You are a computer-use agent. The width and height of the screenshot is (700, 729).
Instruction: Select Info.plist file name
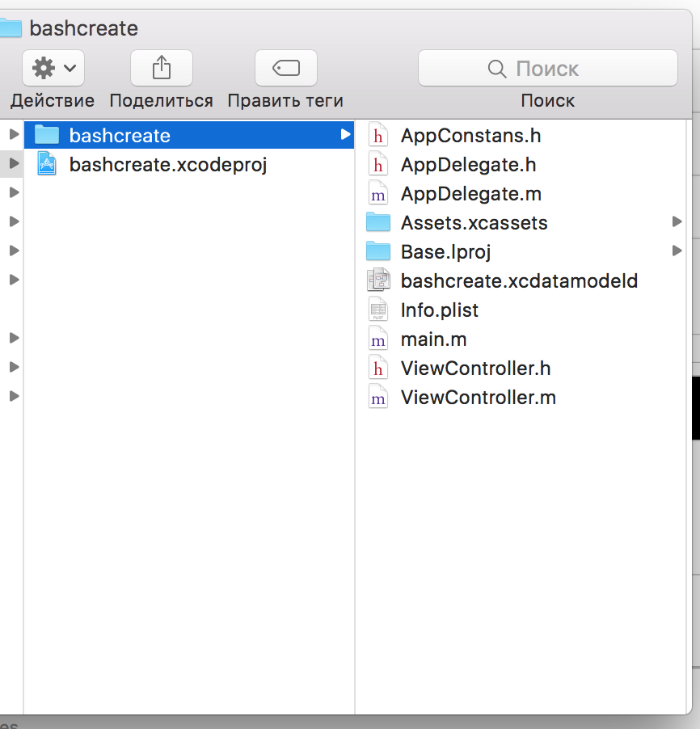point(439,310)
